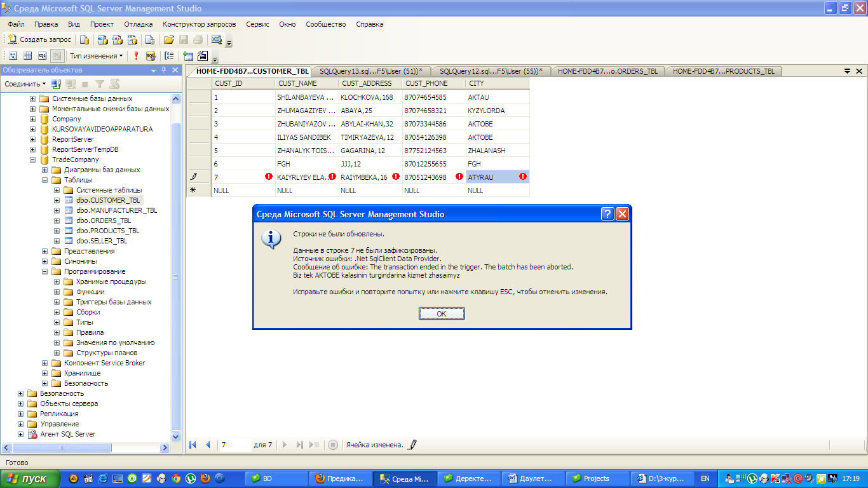Click the MDX Analysis Services query icon
Viewport: 868px width, 488px height.
pyautogui.click(x=102, y=39)
